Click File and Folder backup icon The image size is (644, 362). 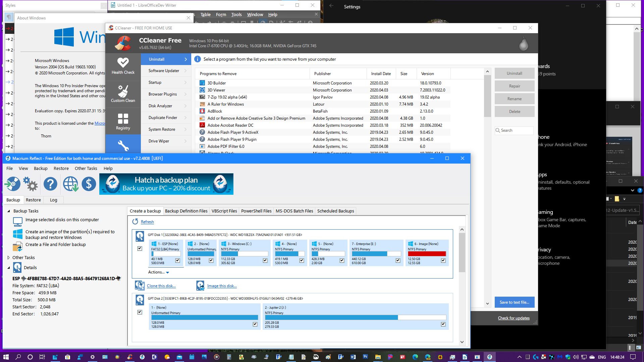tap(17, 247)
